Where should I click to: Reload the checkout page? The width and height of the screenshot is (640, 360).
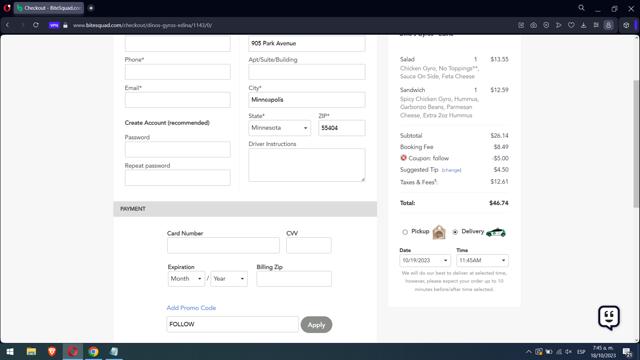coord(36,25)
